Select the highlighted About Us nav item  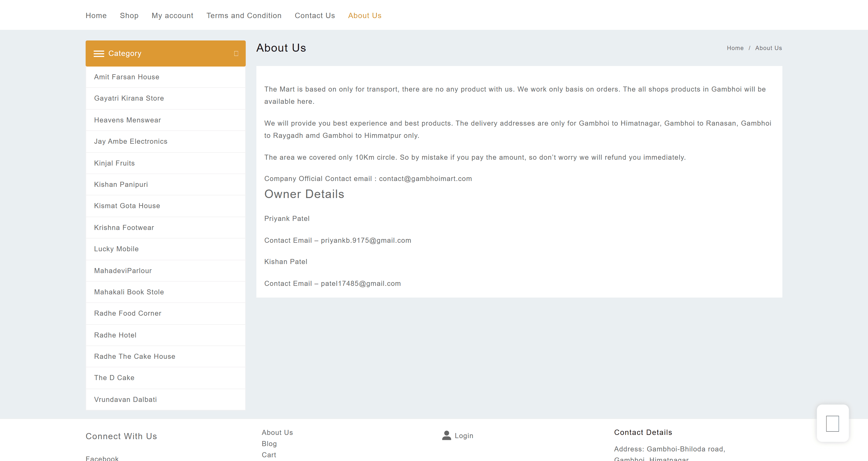point(365,15)
